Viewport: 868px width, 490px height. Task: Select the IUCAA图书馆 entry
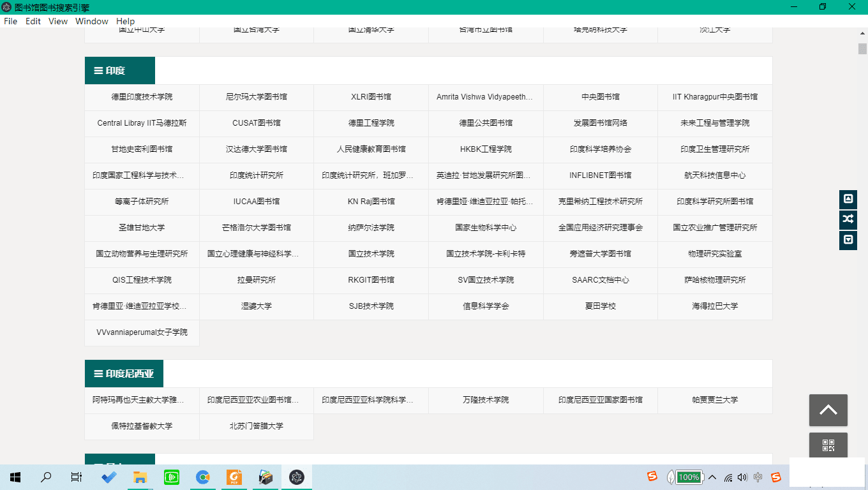[256, 202]
